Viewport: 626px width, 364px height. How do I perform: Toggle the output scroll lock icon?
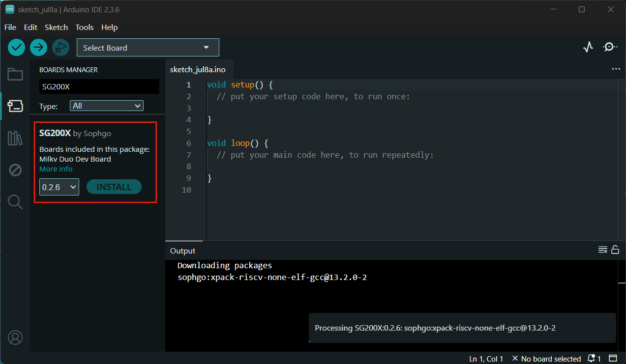(615, 250)
